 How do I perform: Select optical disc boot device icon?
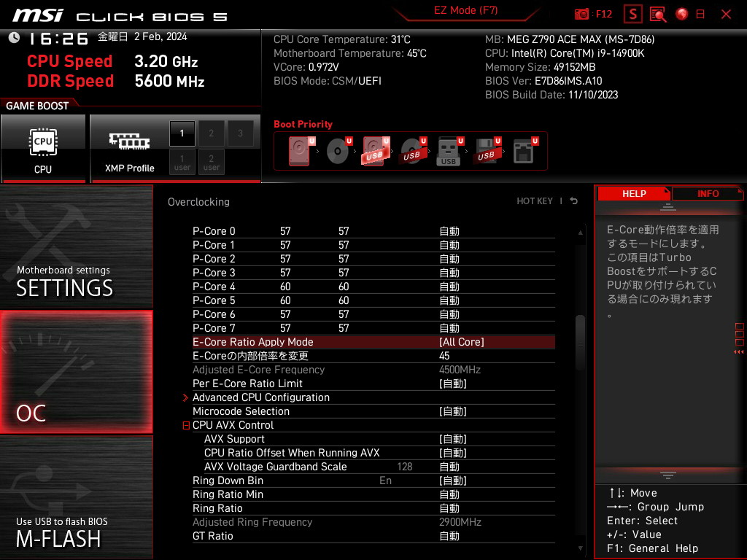click(x=338, y=151)
